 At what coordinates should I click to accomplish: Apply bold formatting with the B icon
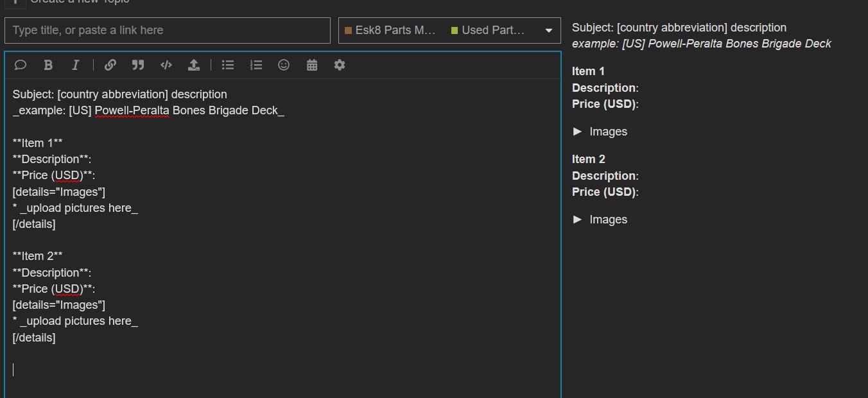pyautogui.click(x=48, y=65)
